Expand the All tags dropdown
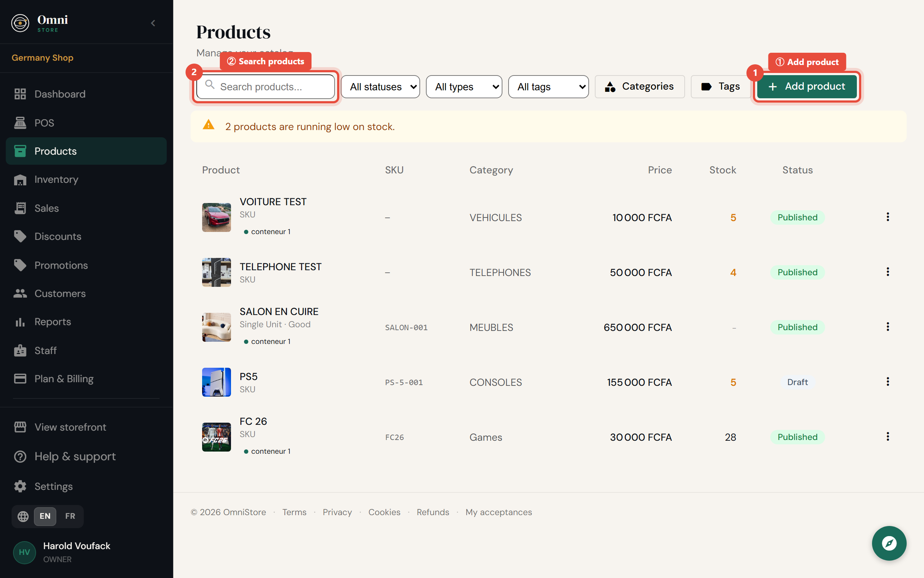 (x=548, y=87)
